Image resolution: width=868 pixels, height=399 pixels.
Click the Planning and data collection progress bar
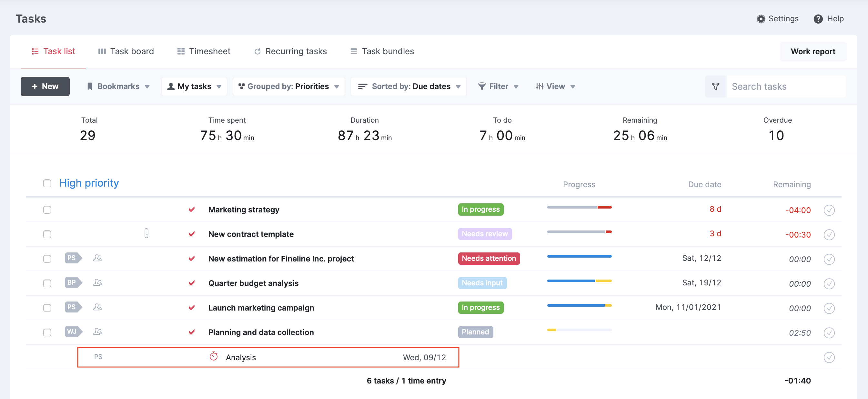[579, 330]
